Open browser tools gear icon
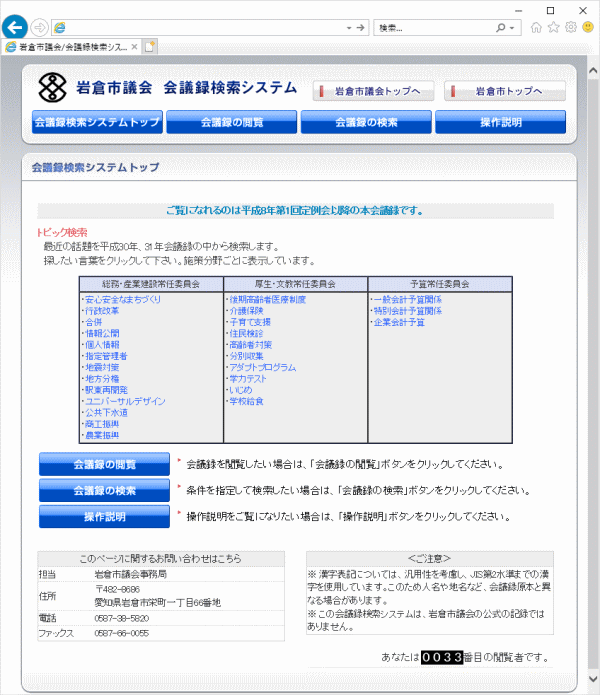This screenshot has width=600, height=695. [x=571, y=27]
